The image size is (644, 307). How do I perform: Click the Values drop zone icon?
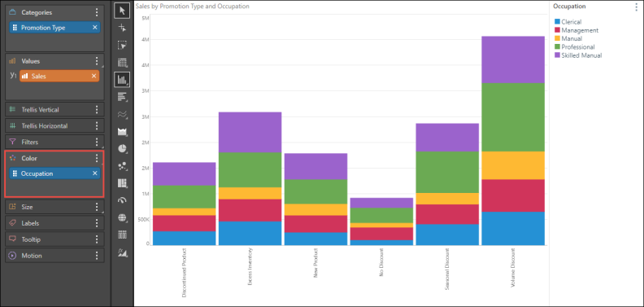coord(13,61)
